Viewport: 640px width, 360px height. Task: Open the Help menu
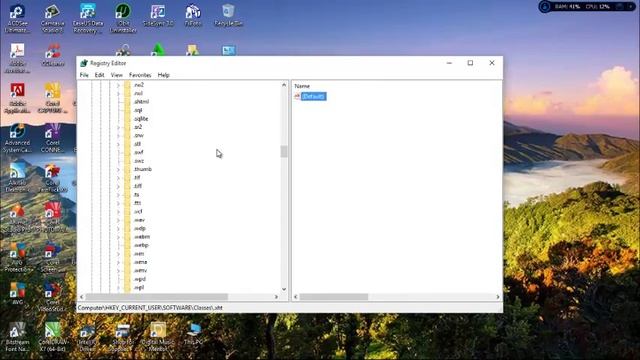(163, 75)
